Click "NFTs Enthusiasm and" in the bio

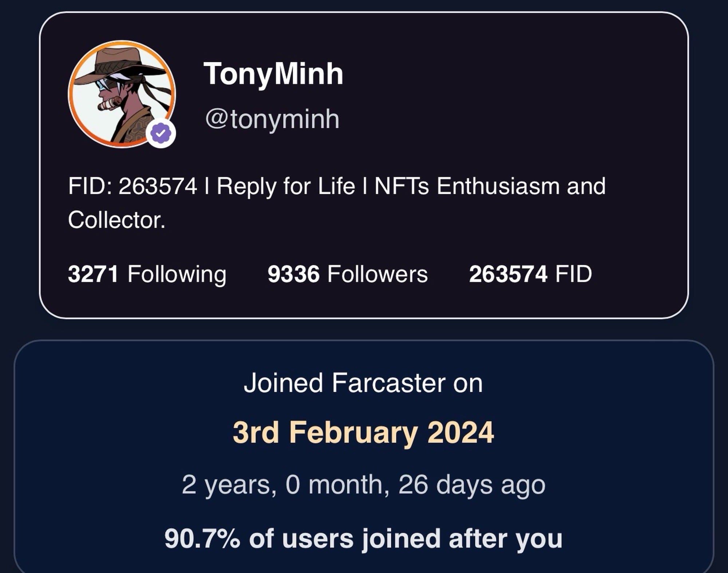click(x=490, y=186)
